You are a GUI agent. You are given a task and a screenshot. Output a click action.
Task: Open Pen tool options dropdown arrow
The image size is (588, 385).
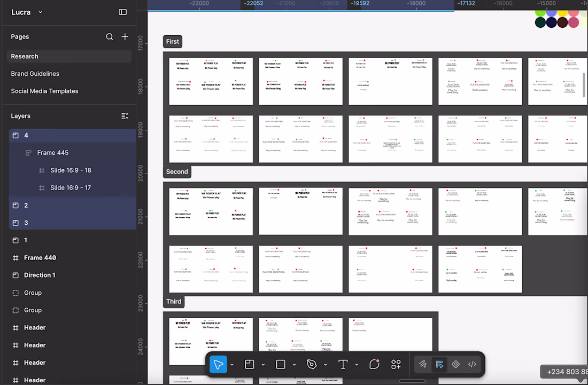click(x=326, y=364)
